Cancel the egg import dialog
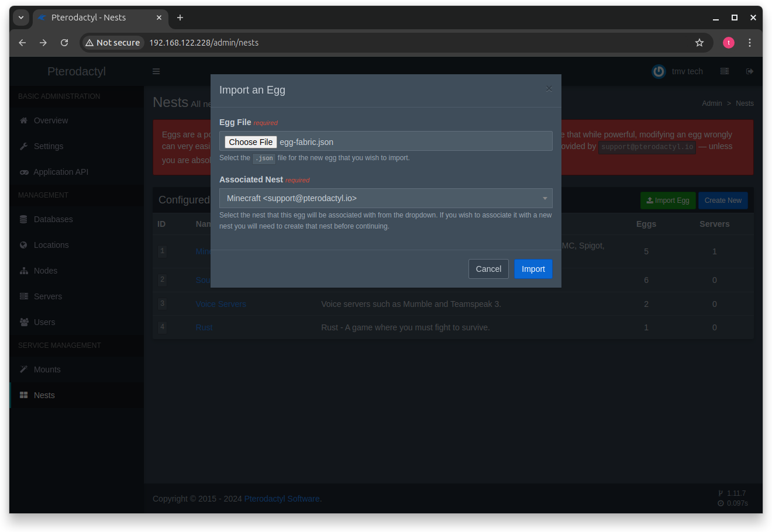772x532 pixels. (488, 269)
